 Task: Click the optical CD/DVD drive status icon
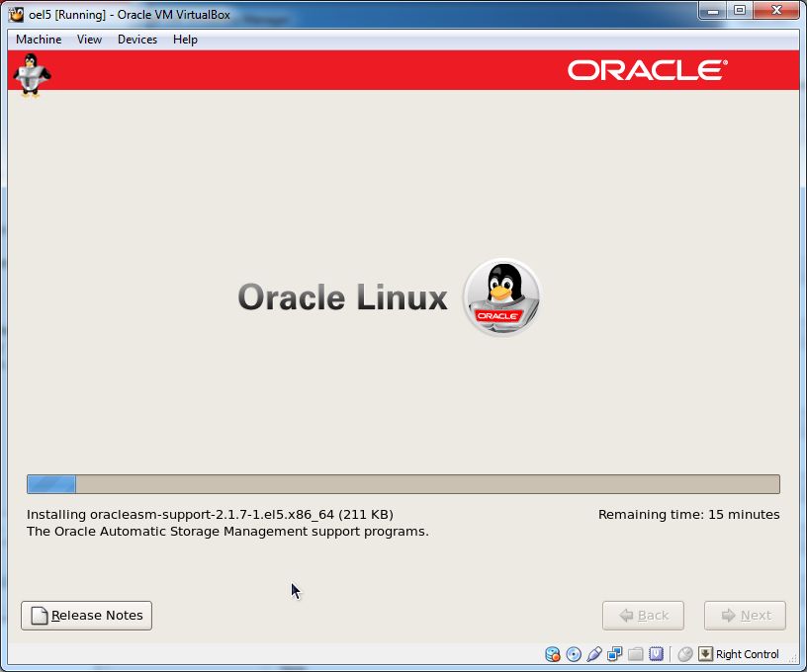[x=574, y=654]
